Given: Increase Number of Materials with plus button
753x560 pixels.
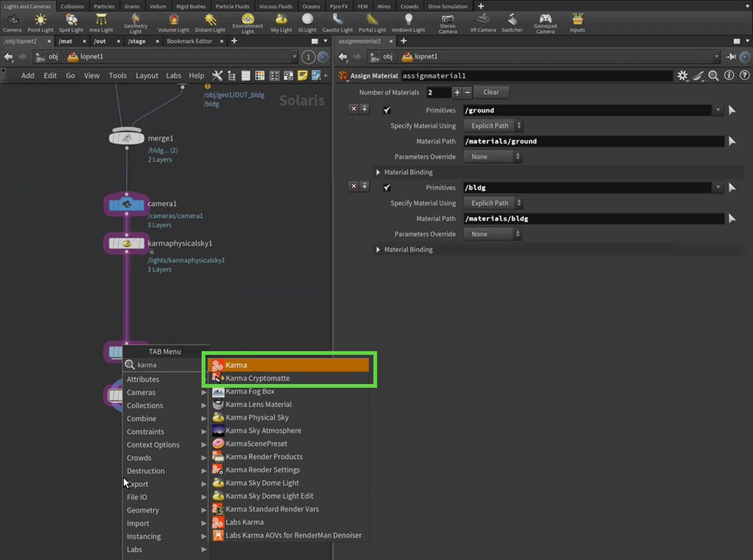Looking at the screenshot, I should pyautogui.click(x=457, y=92).
